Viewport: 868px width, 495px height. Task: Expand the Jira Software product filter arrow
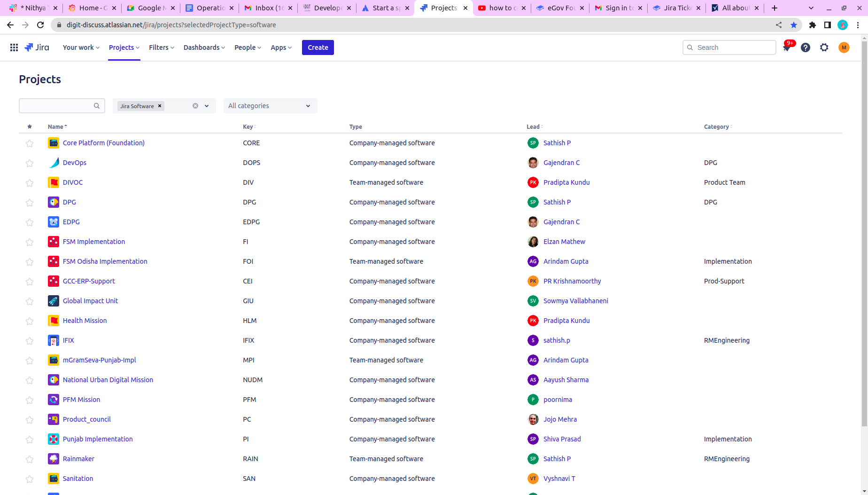pyautogui.click(x=207, y=106)
